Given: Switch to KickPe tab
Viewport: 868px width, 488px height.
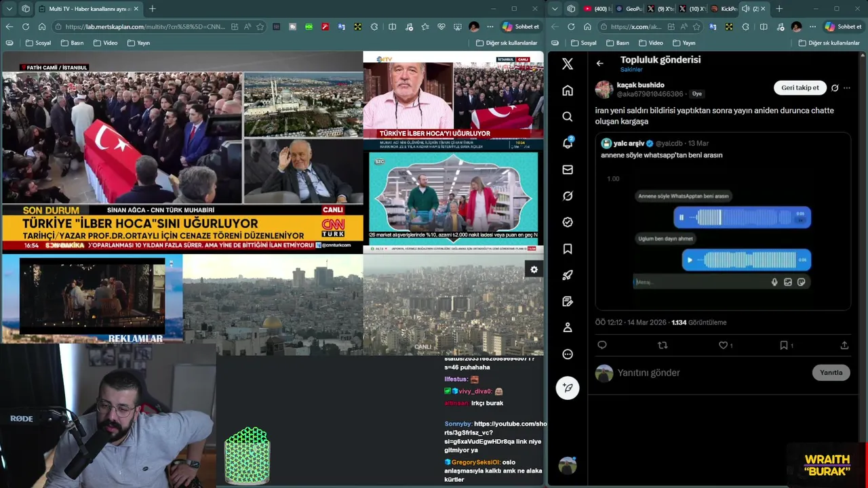Looking at the screenshot, I should pos(724,9).
